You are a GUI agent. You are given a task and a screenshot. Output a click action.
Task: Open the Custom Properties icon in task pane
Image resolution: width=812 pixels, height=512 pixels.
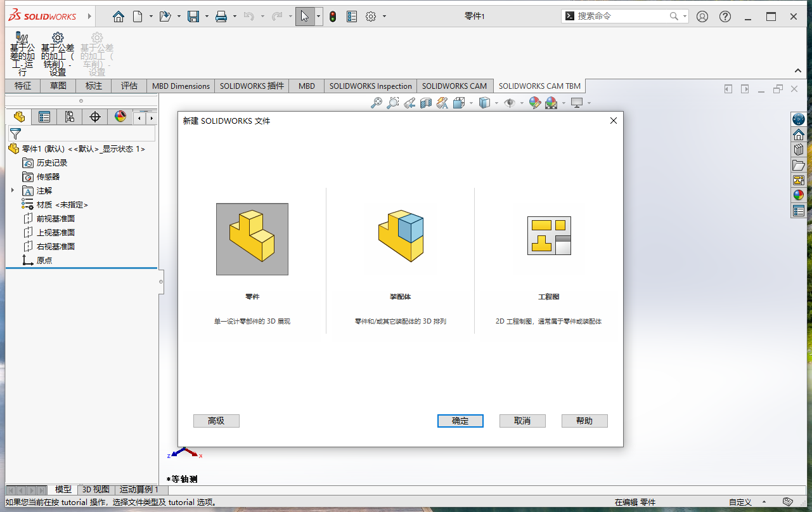[x=798, y=211]
